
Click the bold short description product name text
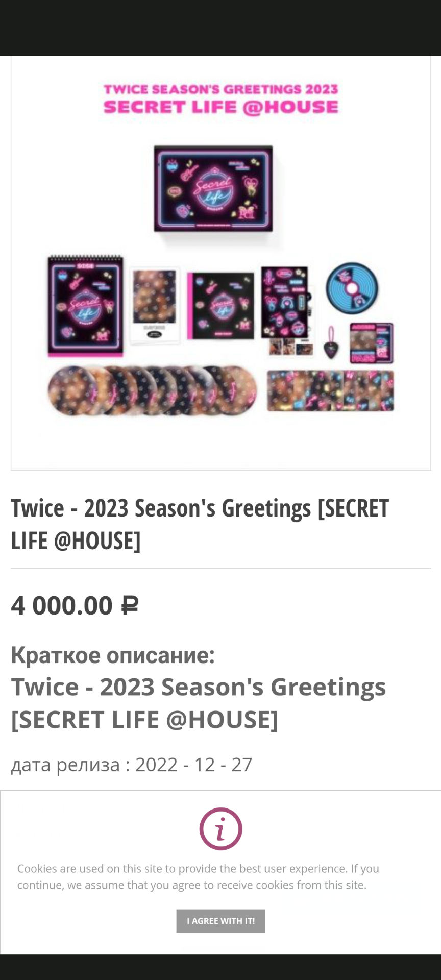(x=199, y=703)
